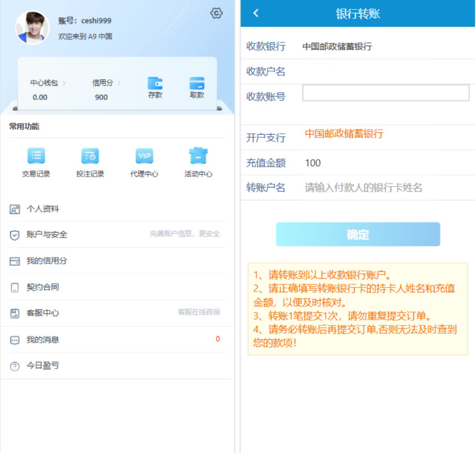Open the VIP 代理中心 icon

144,156
